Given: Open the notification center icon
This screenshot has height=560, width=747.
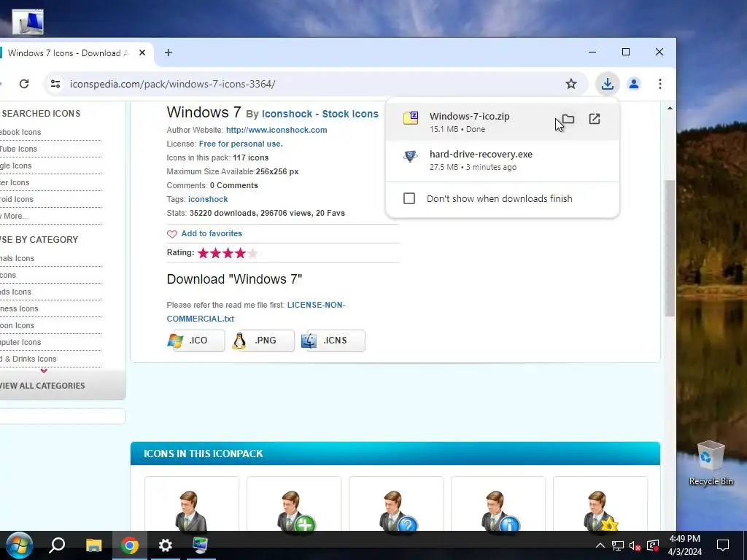Looking at the screenshot, I should coord(723,545).
